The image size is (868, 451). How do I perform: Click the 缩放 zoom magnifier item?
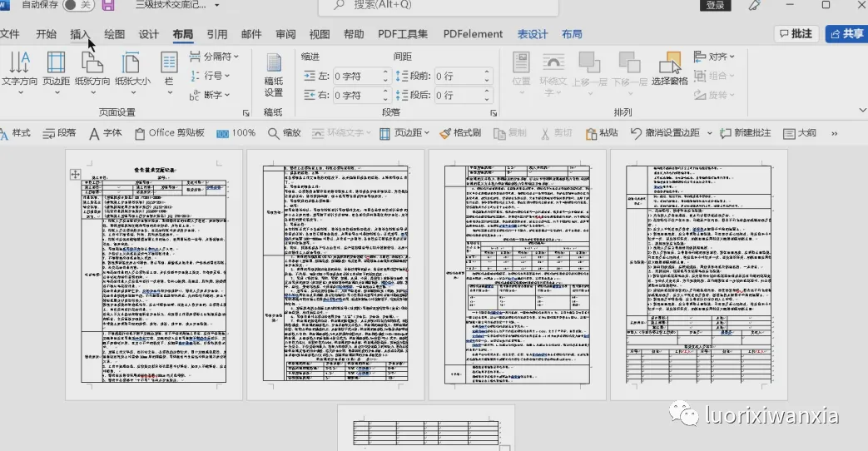tap(285, 133)
